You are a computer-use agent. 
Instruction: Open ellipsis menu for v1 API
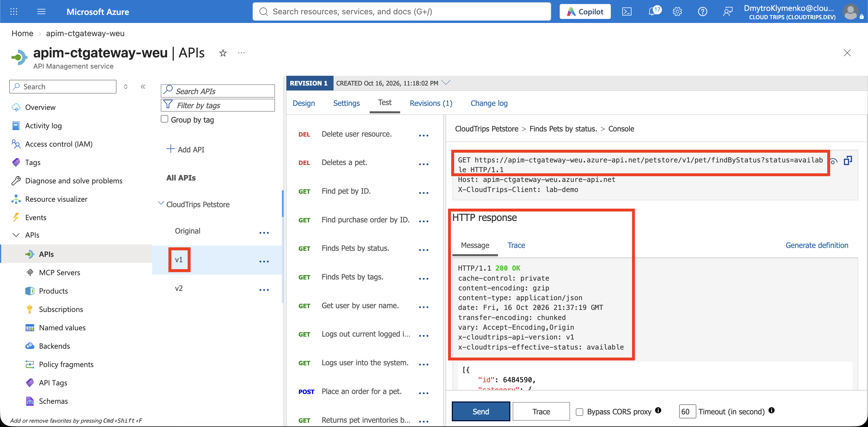click(264, 262)
